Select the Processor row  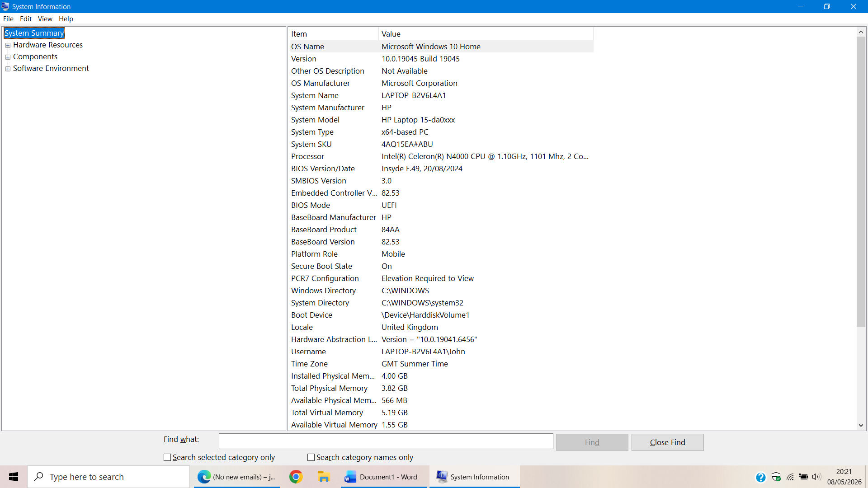tap(441, 156)
